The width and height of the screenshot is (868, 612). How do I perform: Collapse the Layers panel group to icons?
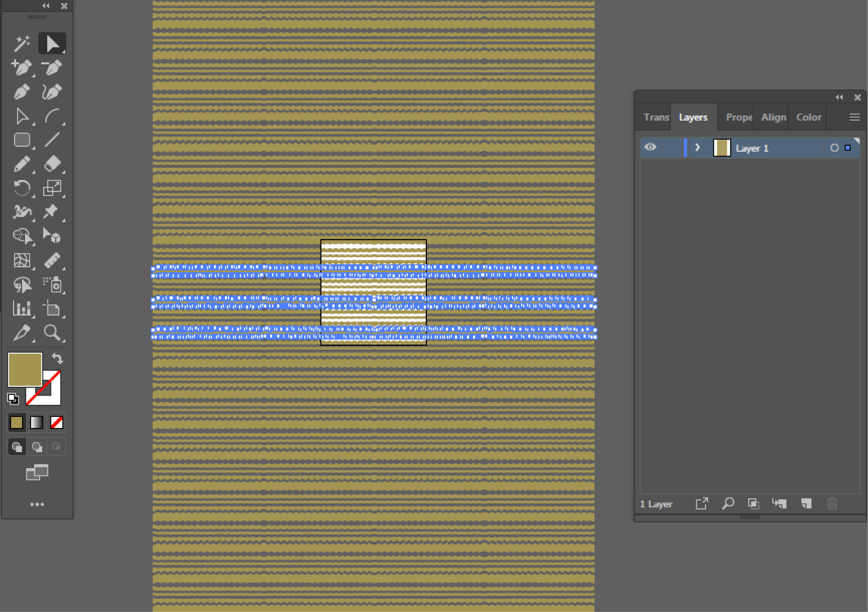coord(839,97)
